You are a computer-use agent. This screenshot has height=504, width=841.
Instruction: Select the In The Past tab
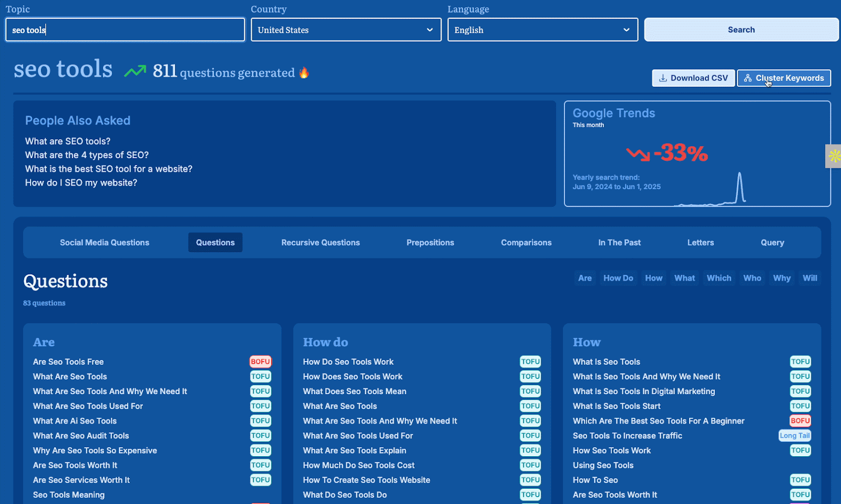(x=619, y=242)
